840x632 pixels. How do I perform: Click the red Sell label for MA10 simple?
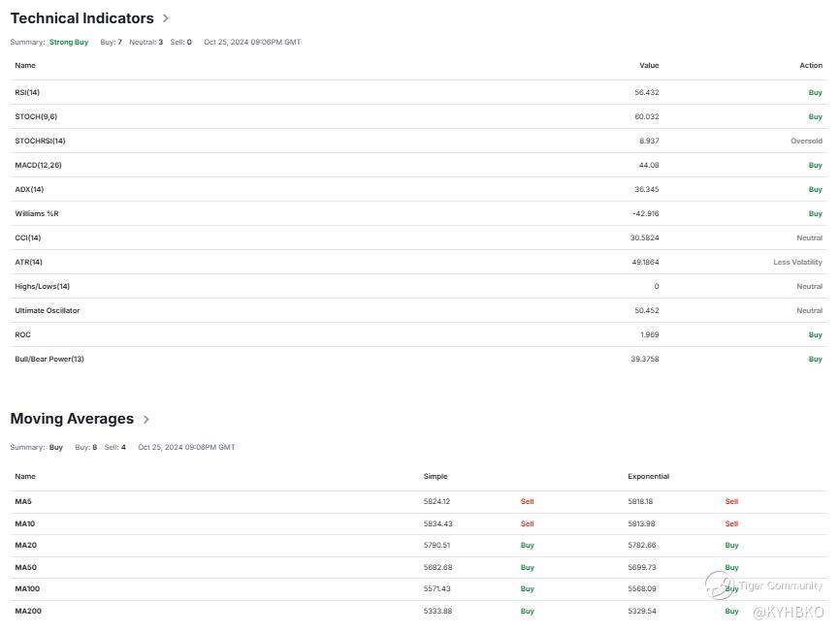tap(527, 523)
